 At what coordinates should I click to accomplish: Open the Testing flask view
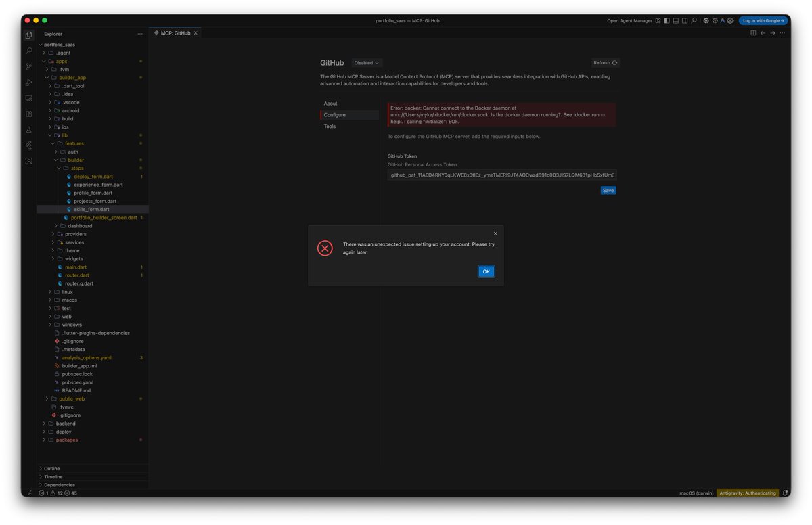(28, 129)
